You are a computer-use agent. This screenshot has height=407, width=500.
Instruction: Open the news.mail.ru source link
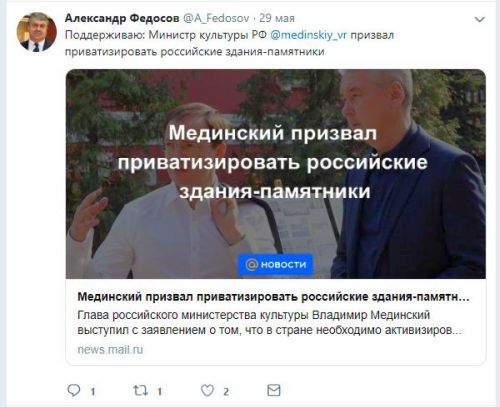pyautogui.click(x=110, y=350)
